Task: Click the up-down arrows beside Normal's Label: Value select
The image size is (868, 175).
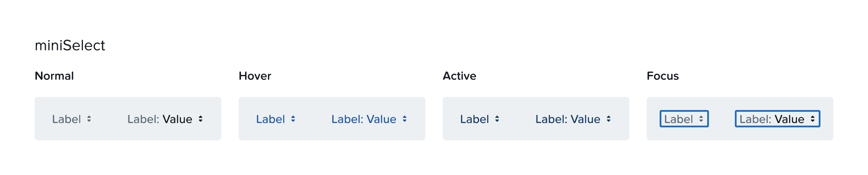Action: coord(201,119)
